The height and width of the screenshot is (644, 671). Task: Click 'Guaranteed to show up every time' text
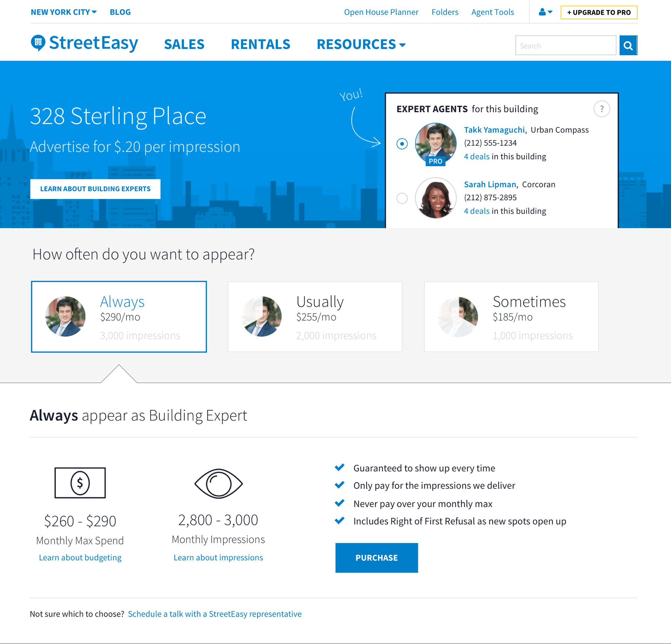pos(424,468)
